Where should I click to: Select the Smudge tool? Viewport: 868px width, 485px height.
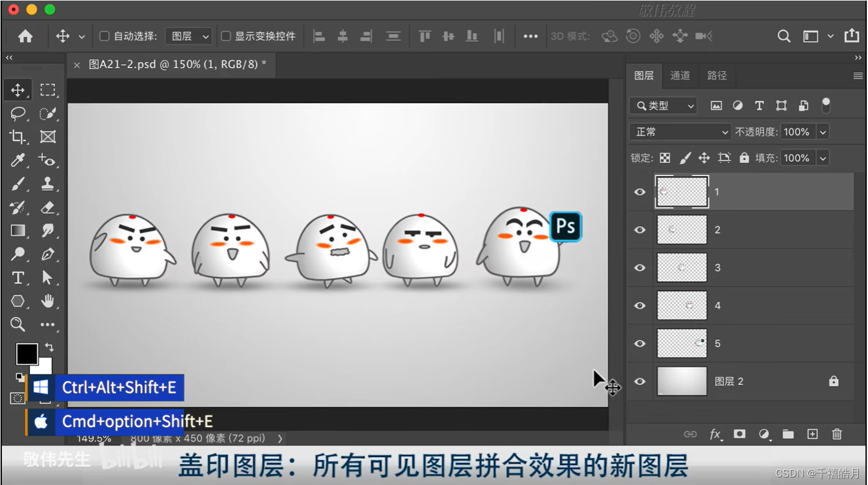point(48,231)
